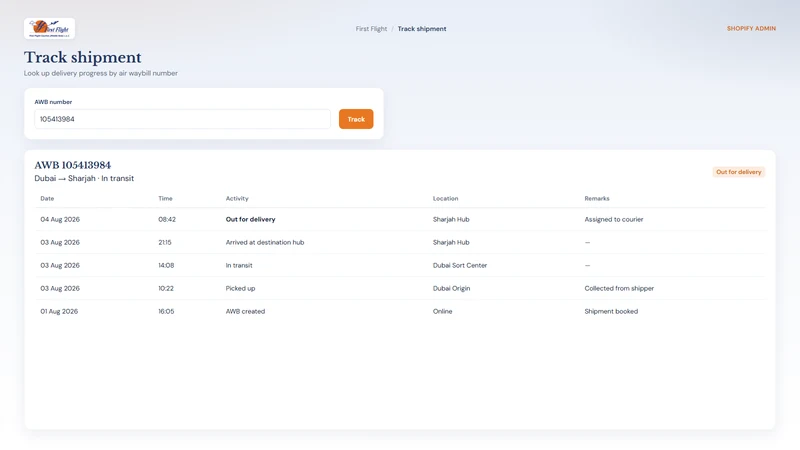Click the 14:08 time cell
800x450 pixels.
click(x=166, y=265)
